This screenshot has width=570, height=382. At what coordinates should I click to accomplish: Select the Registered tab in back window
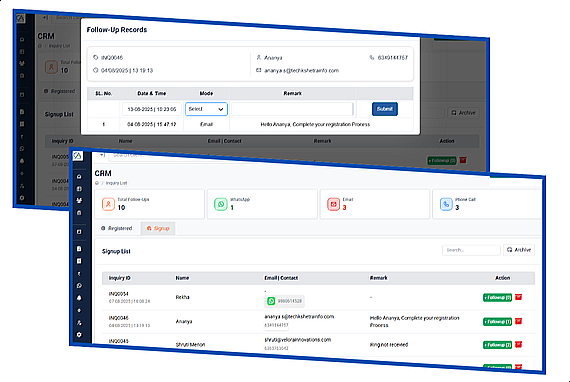(x=59, y=91)
